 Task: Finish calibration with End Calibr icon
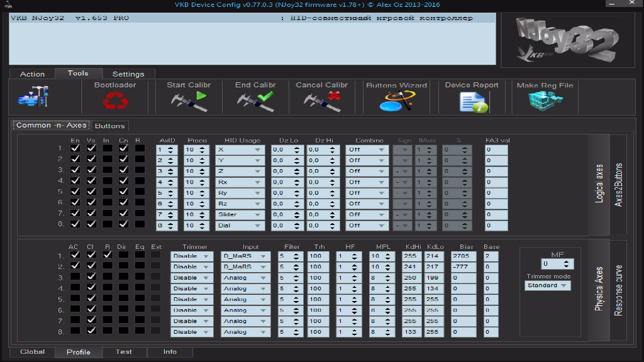click(x=255, y=101)
